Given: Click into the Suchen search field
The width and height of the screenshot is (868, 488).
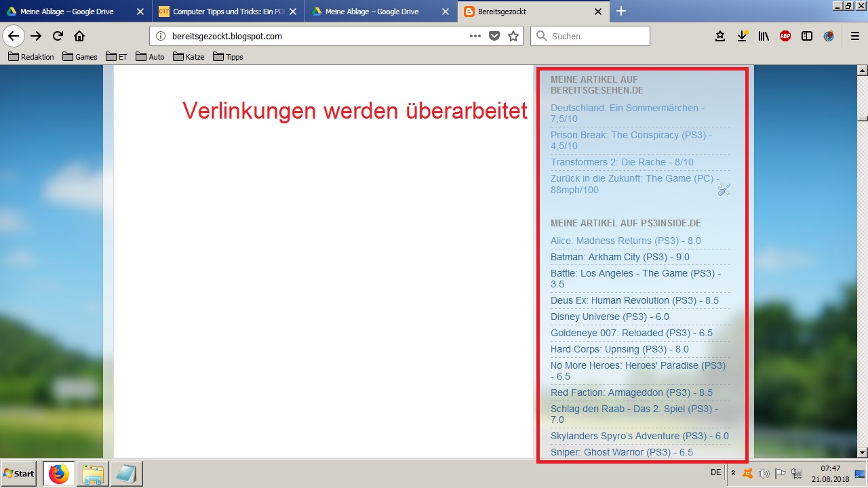Looking at the screenshot, I should click(x=590, y=36).
